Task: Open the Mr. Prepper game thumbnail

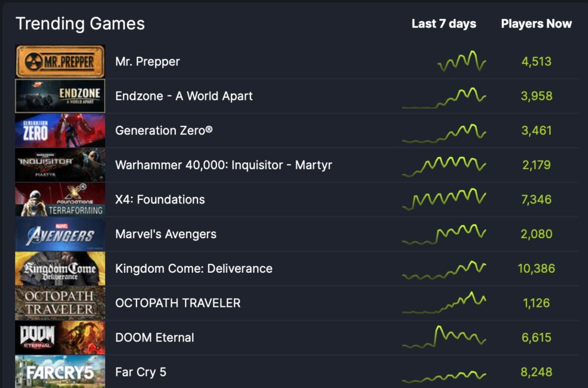Action: (60, 62)
